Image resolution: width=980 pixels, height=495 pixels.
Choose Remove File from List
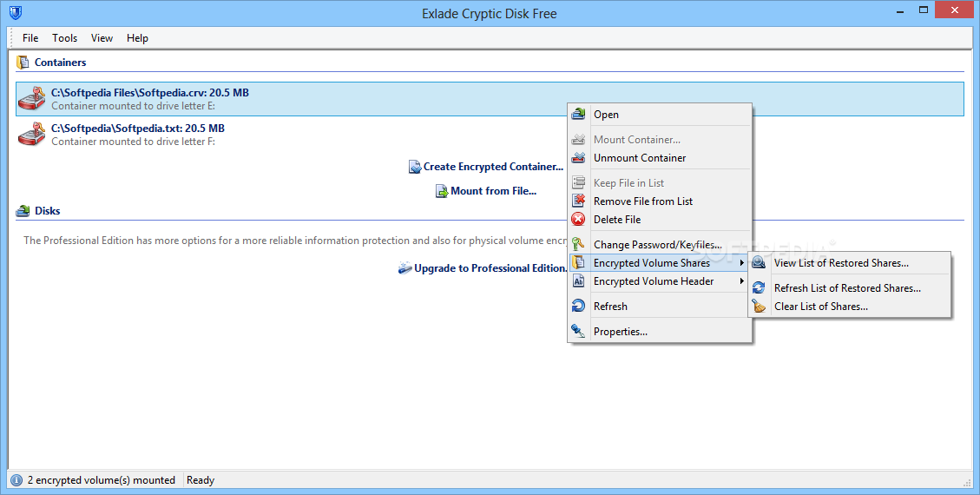pyautogui.click(x=660, y=201)
